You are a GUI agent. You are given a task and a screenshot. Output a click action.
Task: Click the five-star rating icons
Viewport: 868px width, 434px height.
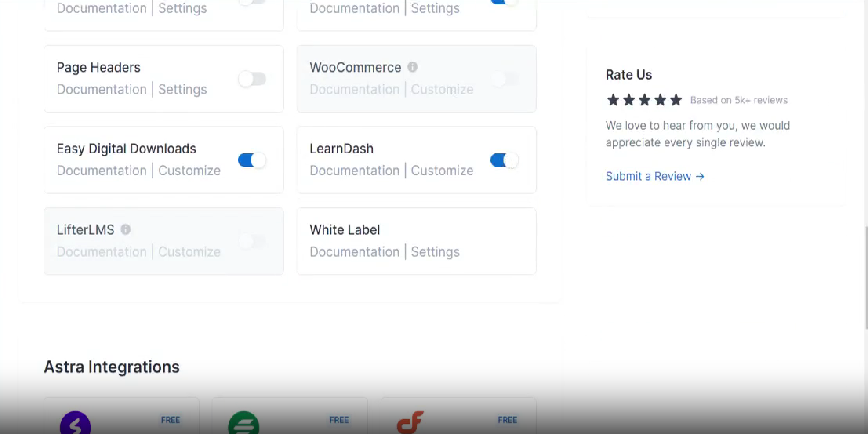click(x=644, y=100)
